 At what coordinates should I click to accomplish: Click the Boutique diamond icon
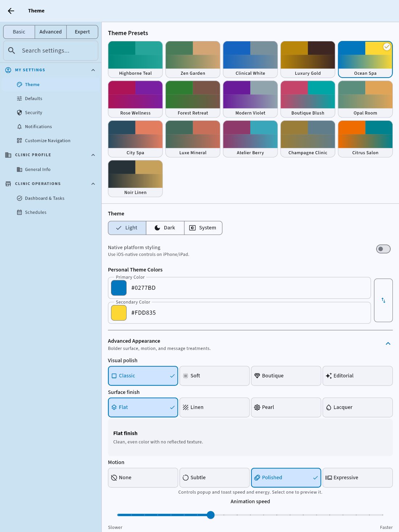click(257, 376)
